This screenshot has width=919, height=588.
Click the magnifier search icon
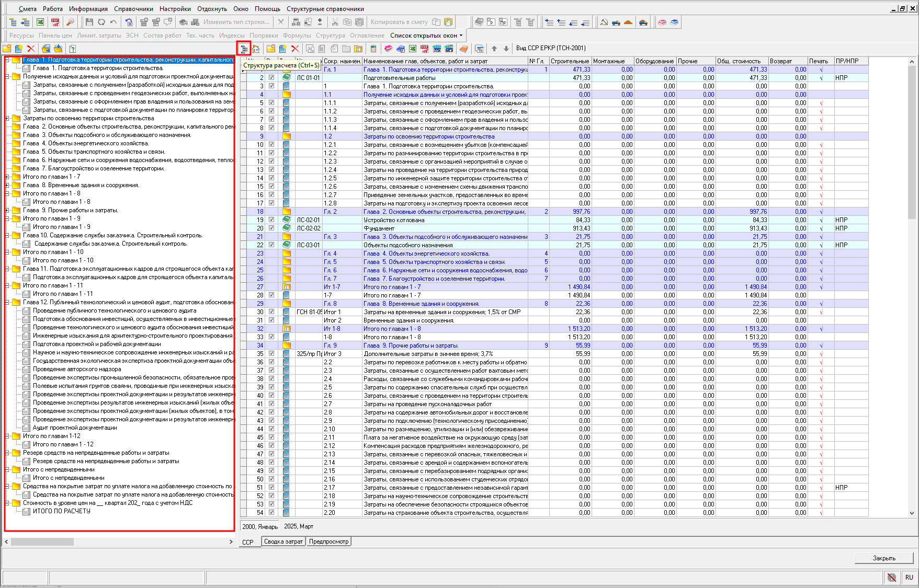[x=70, y=22]
